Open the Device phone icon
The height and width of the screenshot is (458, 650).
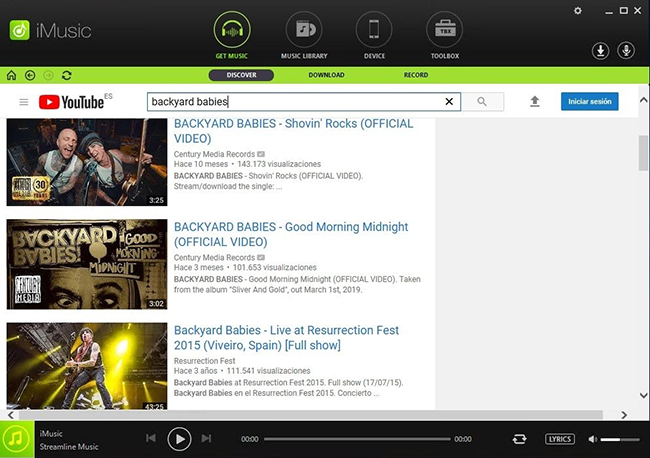click(374, 30)
